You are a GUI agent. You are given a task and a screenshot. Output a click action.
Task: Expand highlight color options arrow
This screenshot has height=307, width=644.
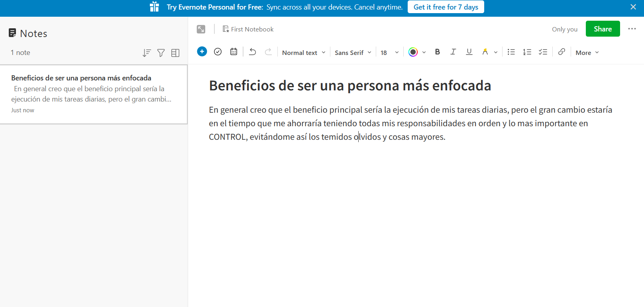[x=496, y=53]
